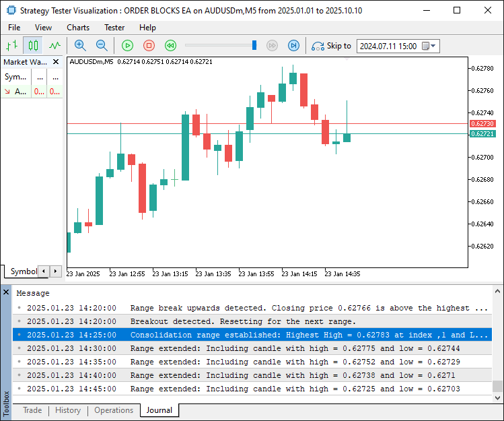Stop the strategy test with red button
Screen dimensions: 504x421
(149, 46)
